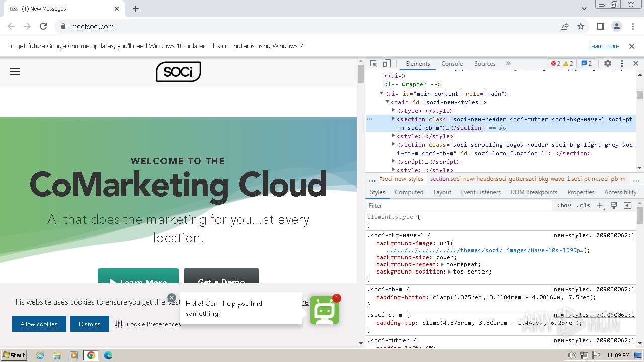Viewport: 644px width, 362px height.
Task: Open the errors and warnings counter
Action: click(x=562, y=64)
